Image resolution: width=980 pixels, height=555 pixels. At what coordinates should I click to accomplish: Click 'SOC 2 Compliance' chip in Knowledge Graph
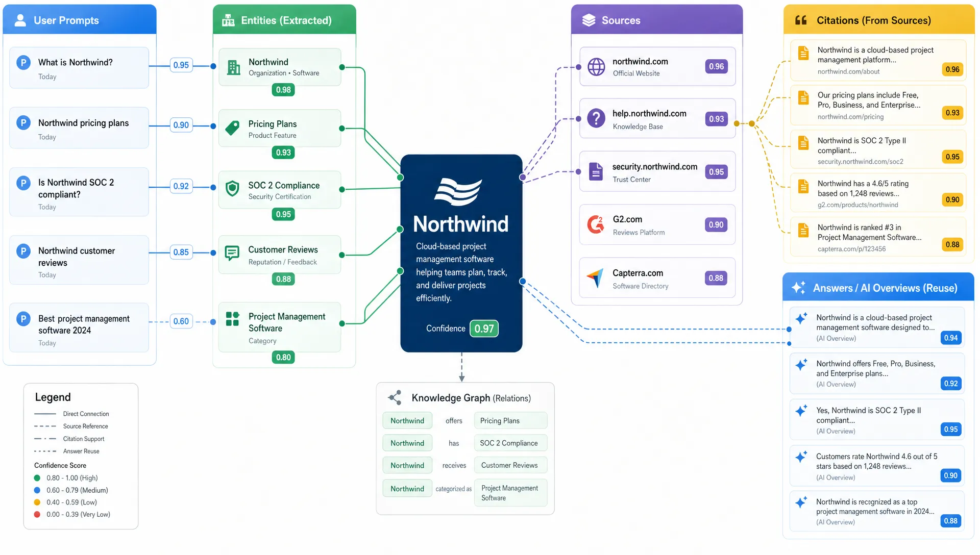(x=510, y=443)
